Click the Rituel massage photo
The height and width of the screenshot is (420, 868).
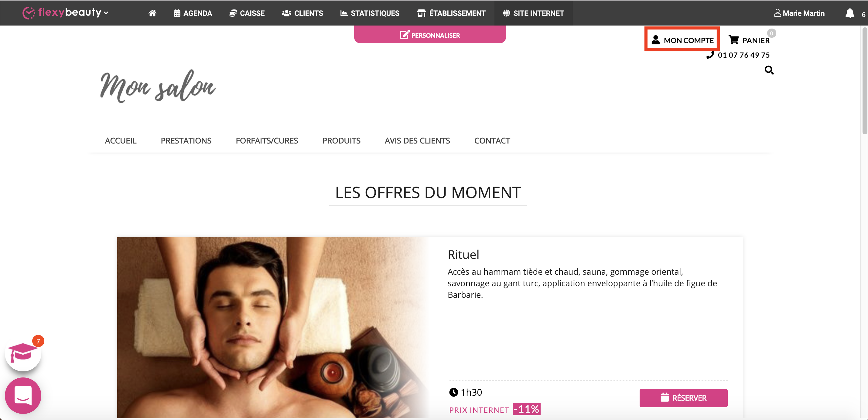point(273,327)
